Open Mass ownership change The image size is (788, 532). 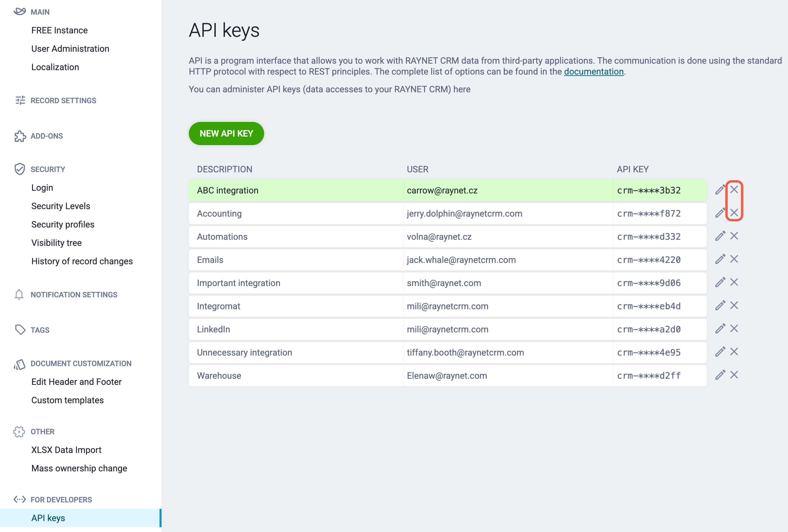[x=79, y=468]
